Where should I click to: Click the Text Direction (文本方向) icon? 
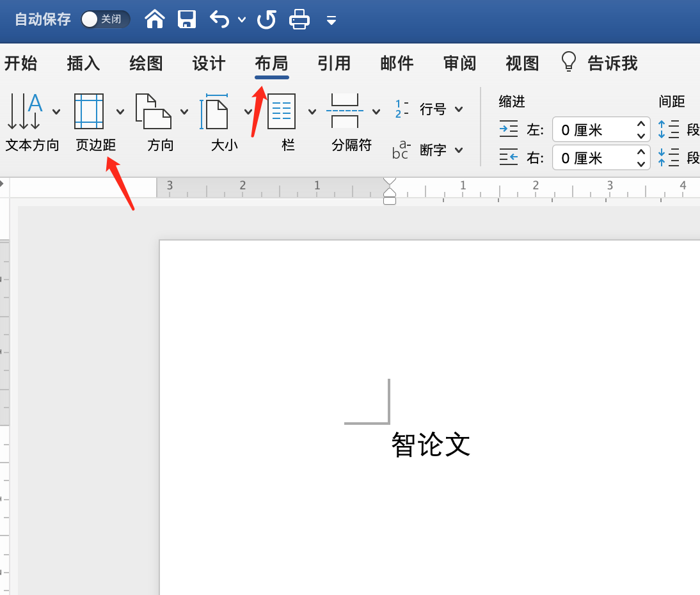pos(25,111)
